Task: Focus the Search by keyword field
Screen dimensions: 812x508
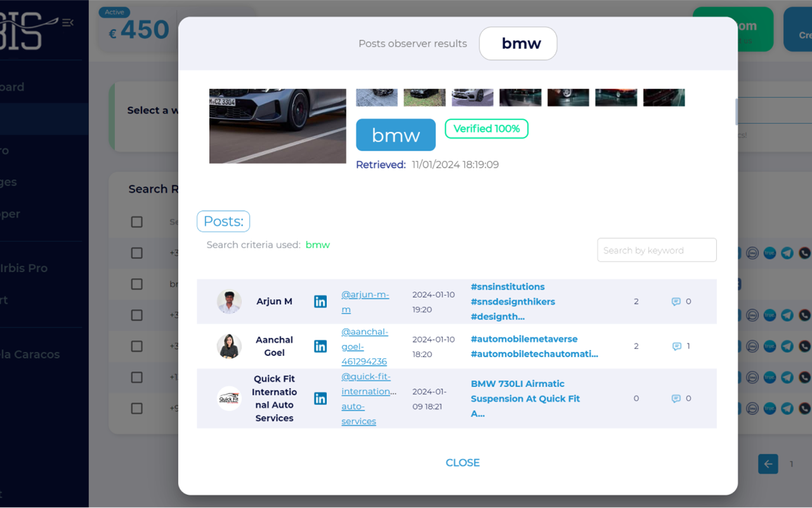Action: 657,250
